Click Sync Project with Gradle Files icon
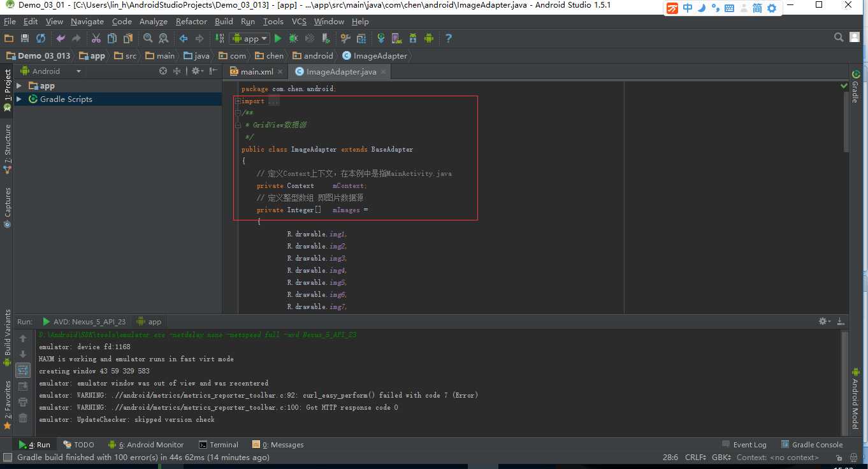The width and height of the screenshot is (868, 469). pos(381,38)
